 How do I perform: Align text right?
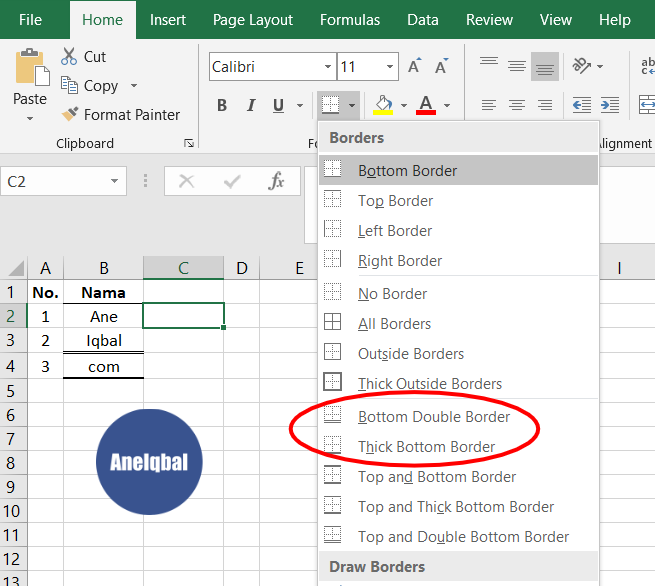[545, 104]
